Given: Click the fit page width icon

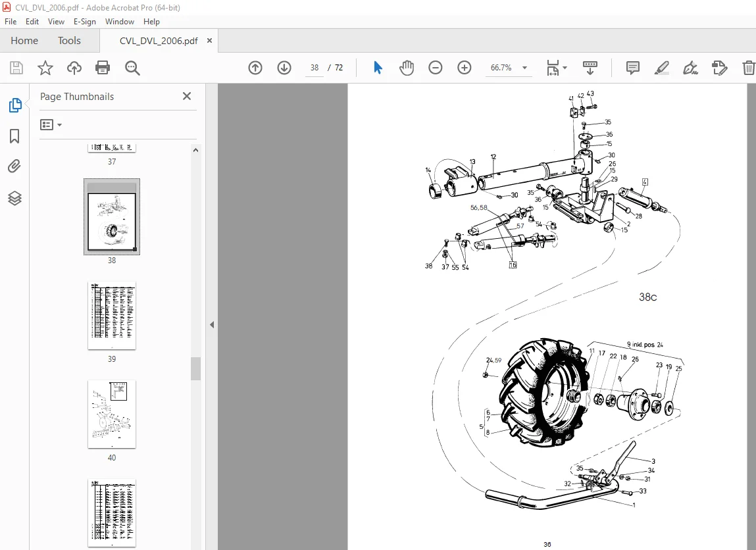Looking at the screenshot, I should pos(553,68).
